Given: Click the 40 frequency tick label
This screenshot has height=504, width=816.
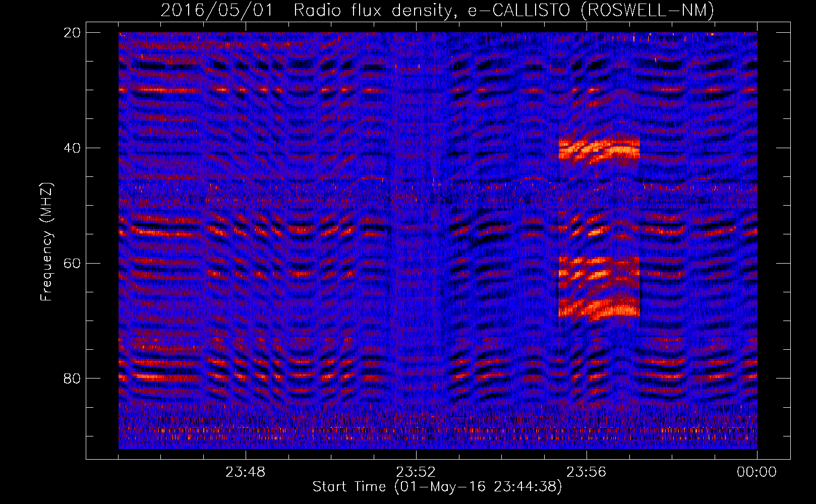Looking at the screenshot, I should (x=73, y=148).
